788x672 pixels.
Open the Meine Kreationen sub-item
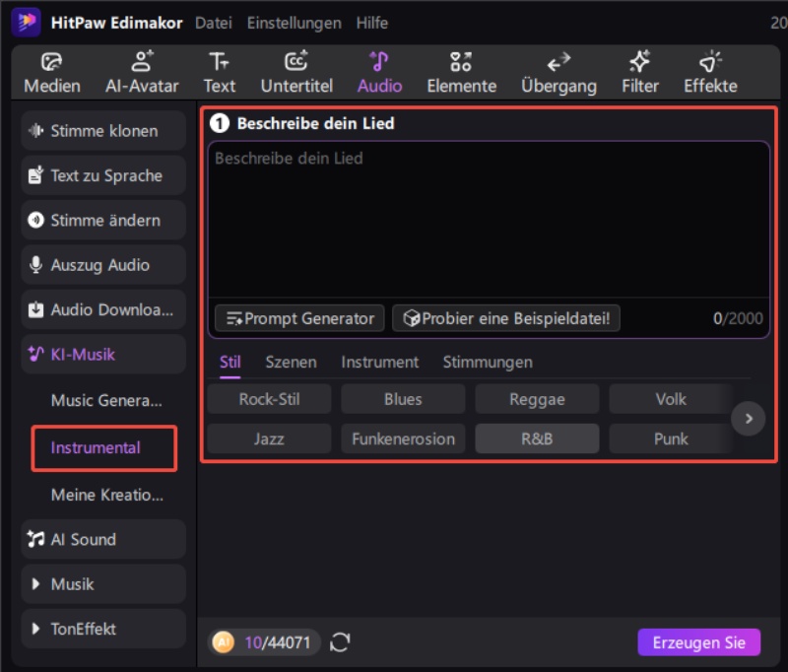pos(107,495)
